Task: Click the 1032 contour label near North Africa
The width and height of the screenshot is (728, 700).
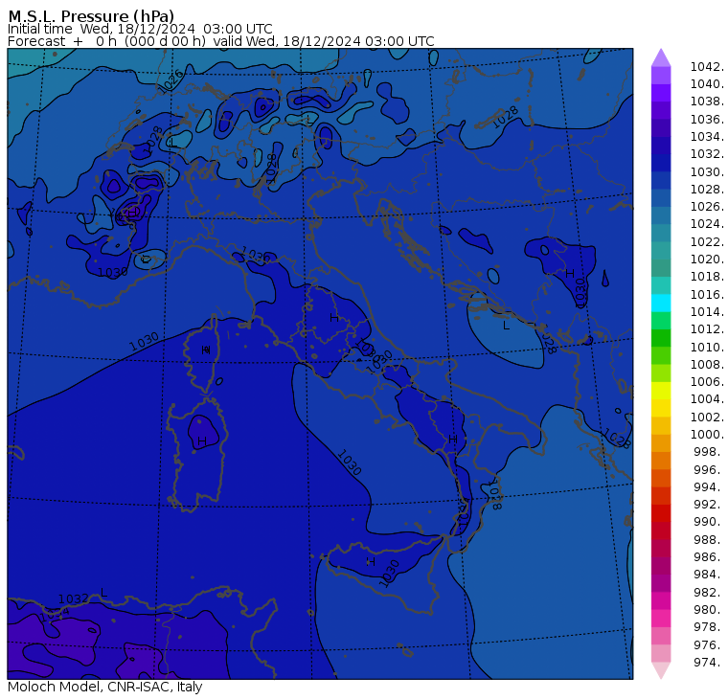Action: click(74, 598)
